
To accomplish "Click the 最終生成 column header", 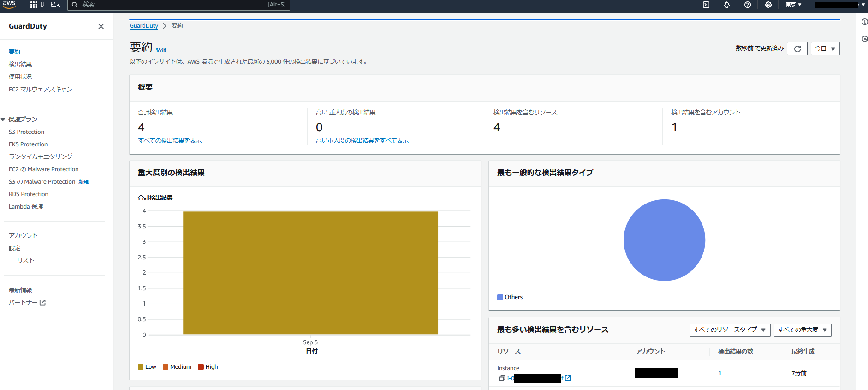I will pyautogui.click(x=803, y=351).
